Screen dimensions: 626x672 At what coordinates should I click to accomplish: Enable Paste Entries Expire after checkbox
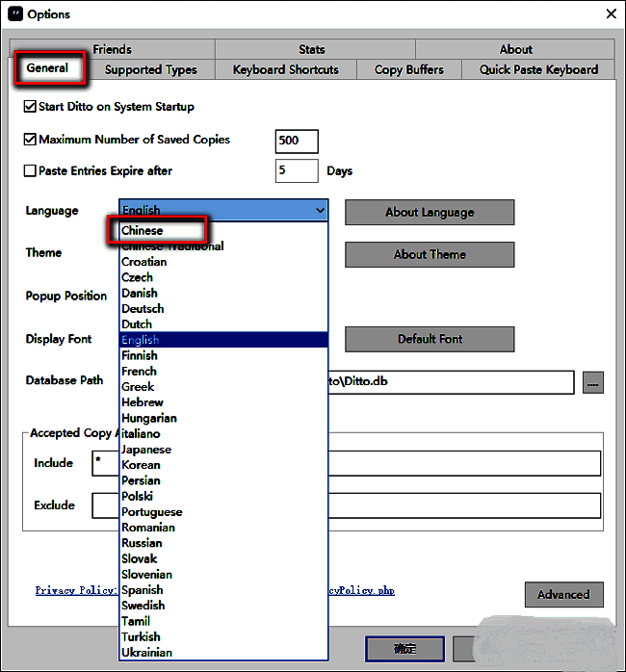pyautogui.click(x=30, y=171)
